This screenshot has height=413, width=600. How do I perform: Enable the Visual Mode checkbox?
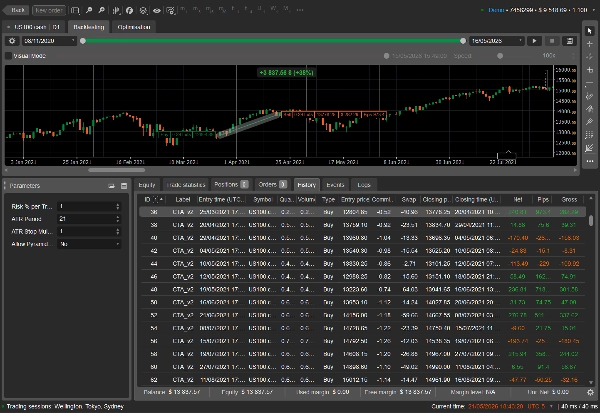[x=8, y=56]
